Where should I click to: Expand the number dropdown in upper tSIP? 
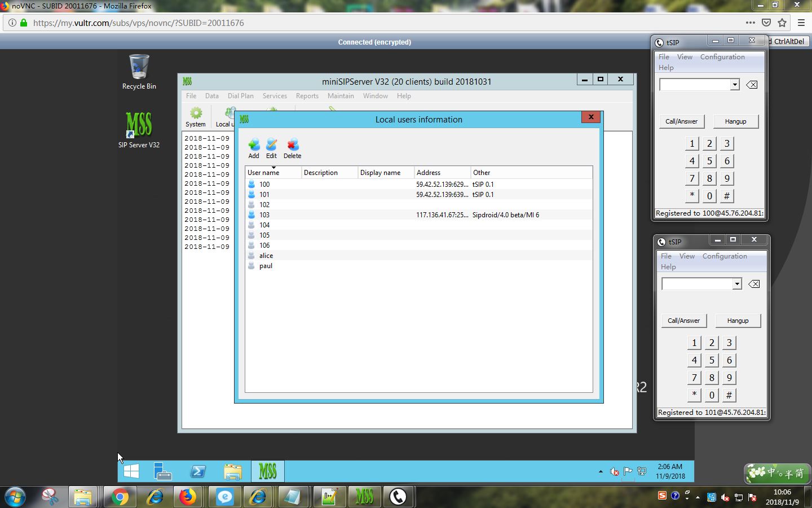click(x=735, y=85)
